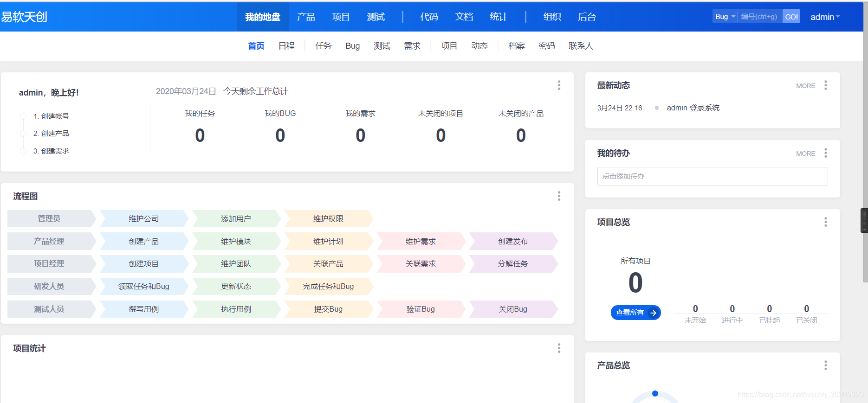Switch to the 需求 sub tab
Viewport: 868px width, 403px height.
(412, 46)
